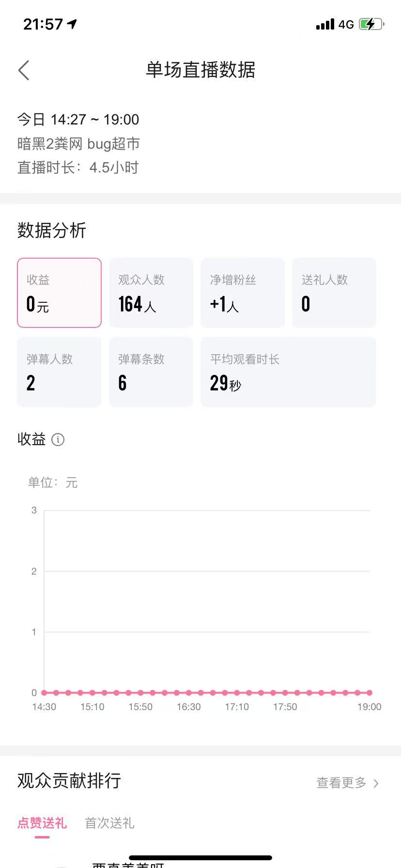The height and width of the screenshot is (868, 401).
Task: Select the 平均观看时长 29秒 card
Action: click(x=288, y=372)
